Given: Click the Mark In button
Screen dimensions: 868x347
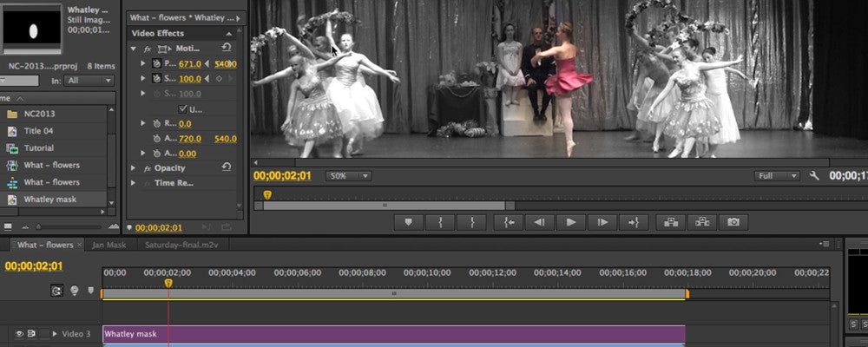Looking at the screenshot, I should [x=441, y=222].
